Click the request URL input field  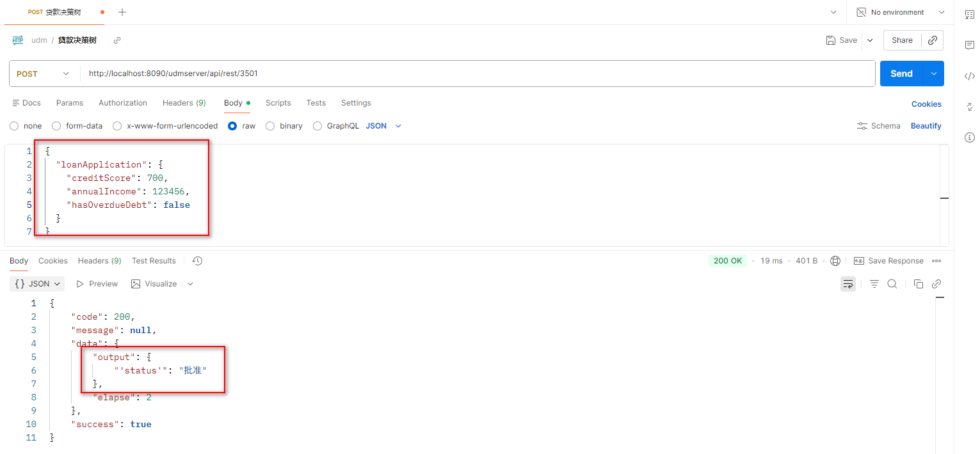[474, 74]
